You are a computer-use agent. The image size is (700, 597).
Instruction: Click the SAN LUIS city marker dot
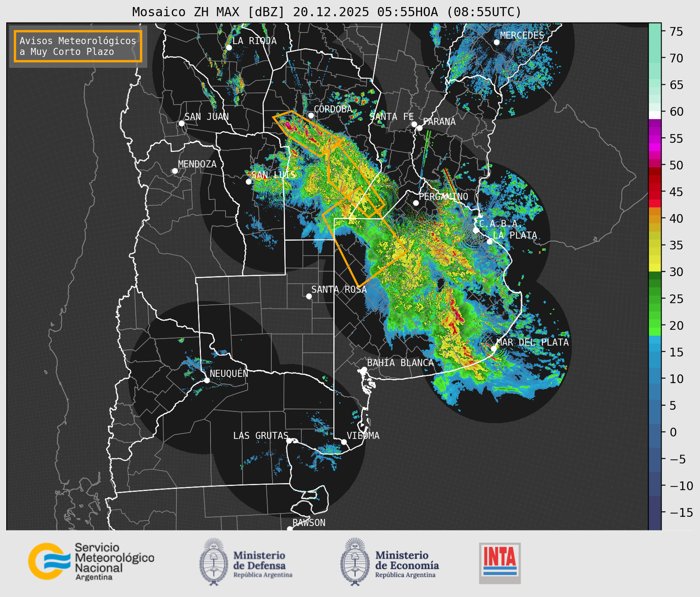point(249,181)
